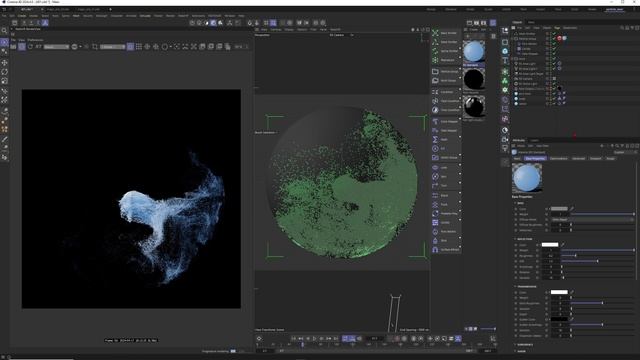The image size is (640, 360).
Task: Toggle enable checkmark for RS Area Light
Action: tap(554, 64)
